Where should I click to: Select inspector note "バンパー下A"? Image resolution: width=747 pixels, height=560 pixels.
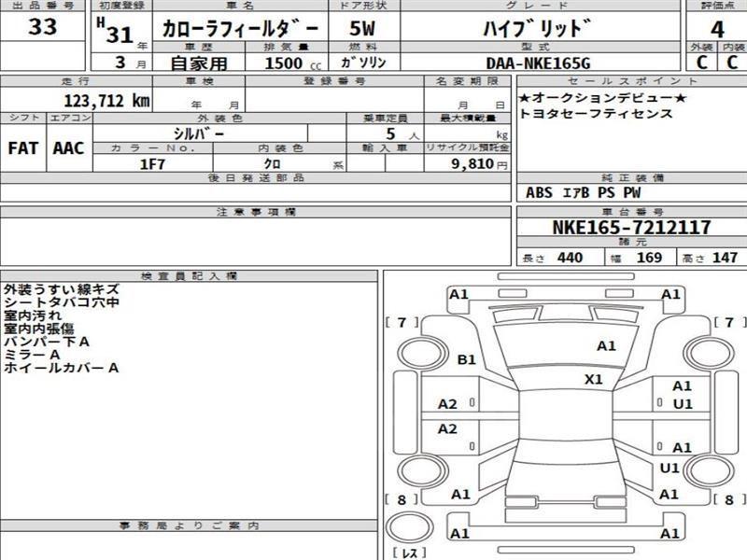(47, 342)
